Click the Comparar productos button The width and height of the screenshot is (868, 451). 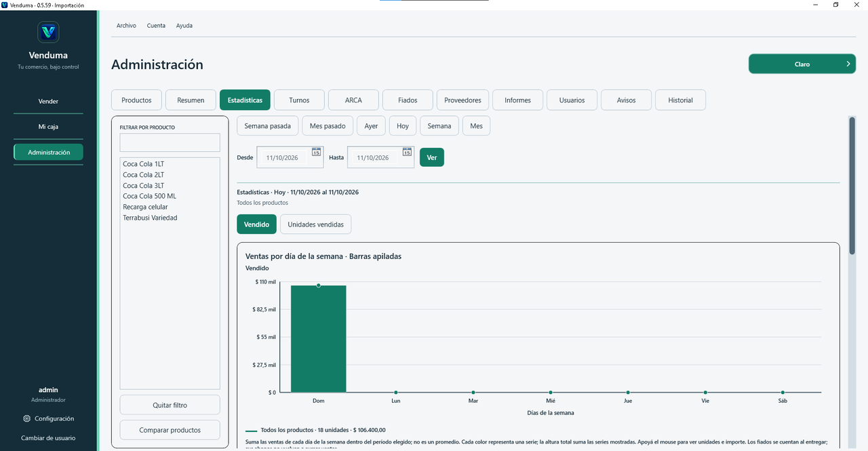point(170,430)
